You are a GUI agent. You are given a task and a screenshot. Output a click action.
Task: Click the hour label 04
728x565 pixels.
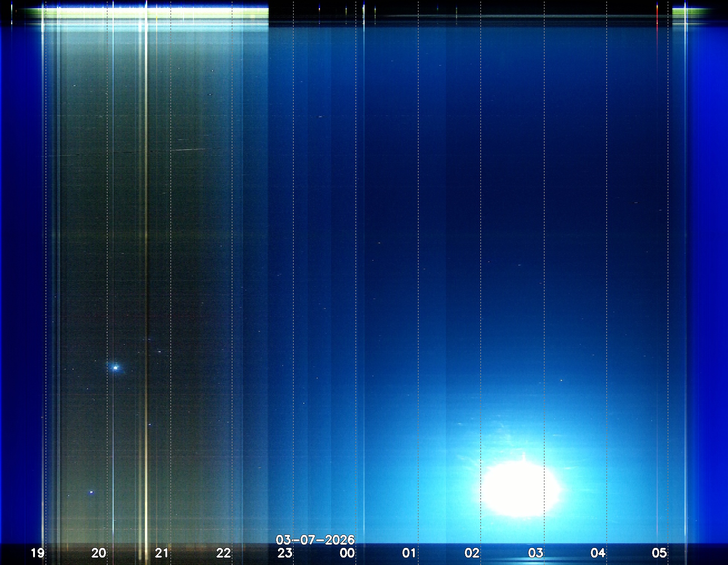598,553
